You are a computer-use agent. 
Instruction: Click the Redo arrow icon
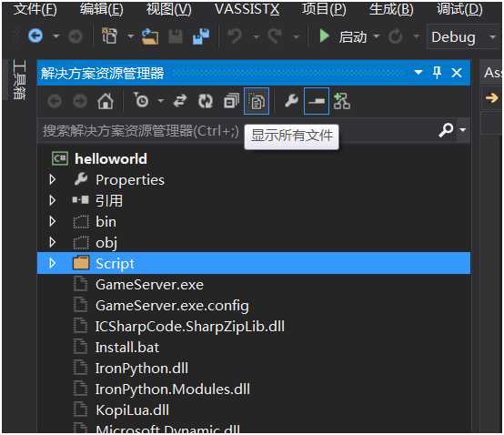coord(275,36)
